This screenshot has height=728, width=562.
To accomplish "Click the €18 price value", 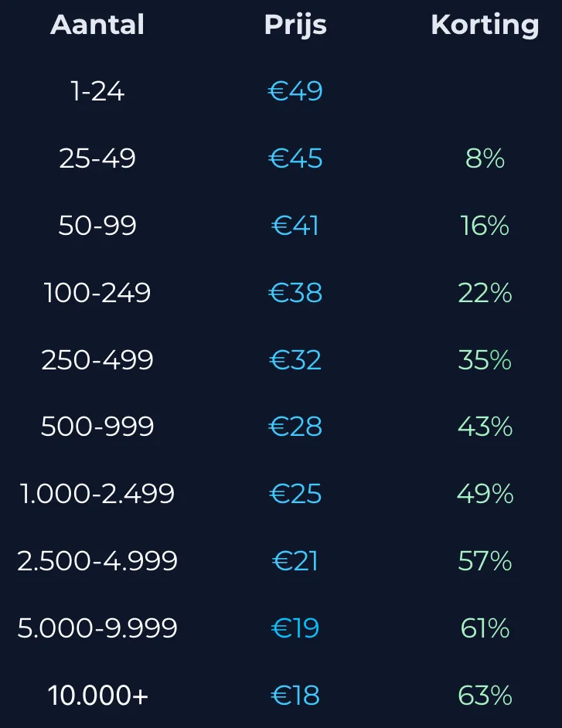I will click(x=295, y=696).
